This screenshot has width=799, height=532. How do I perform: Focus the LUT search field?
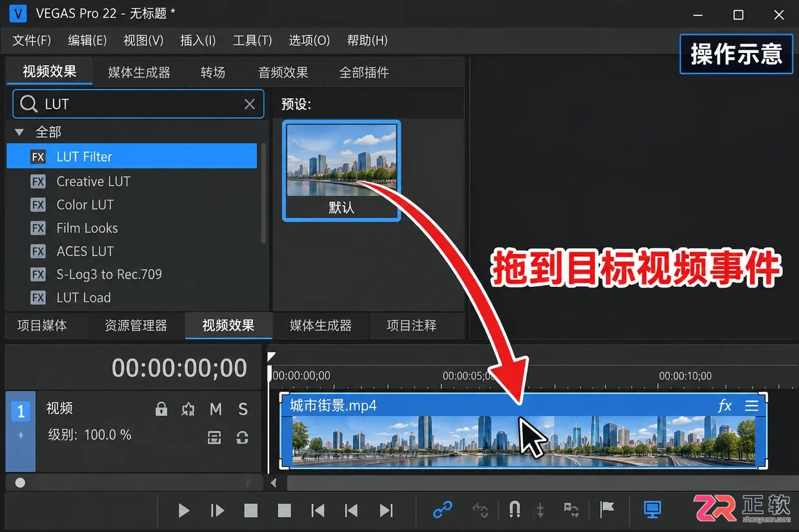click(138, 104)
